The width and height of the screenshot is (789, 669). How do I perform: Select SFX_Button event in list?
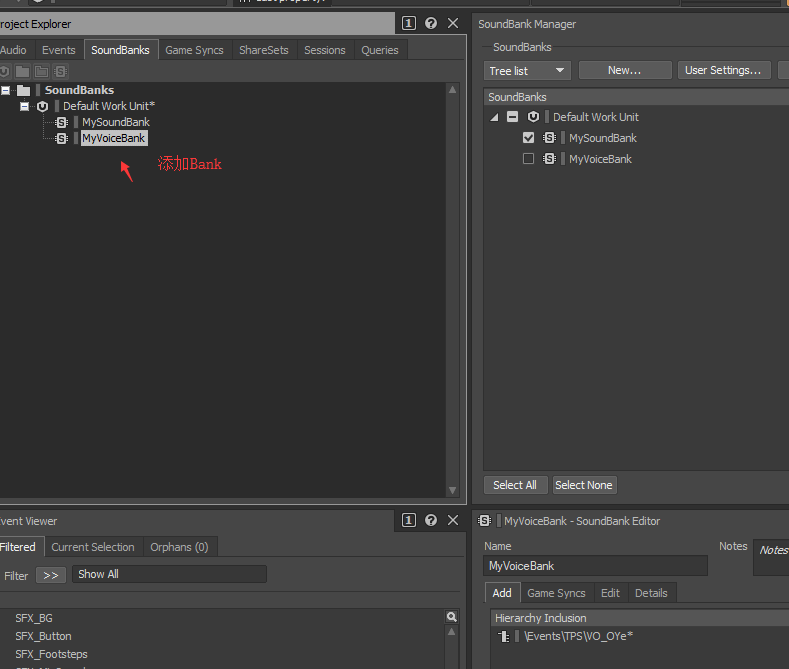(x=43, y=636)
